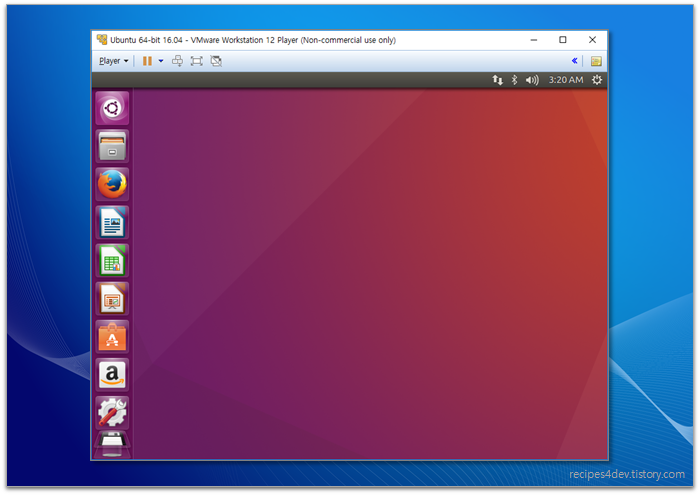
Task: Open the sound volume indicator
Action: (x=532, y=80)
